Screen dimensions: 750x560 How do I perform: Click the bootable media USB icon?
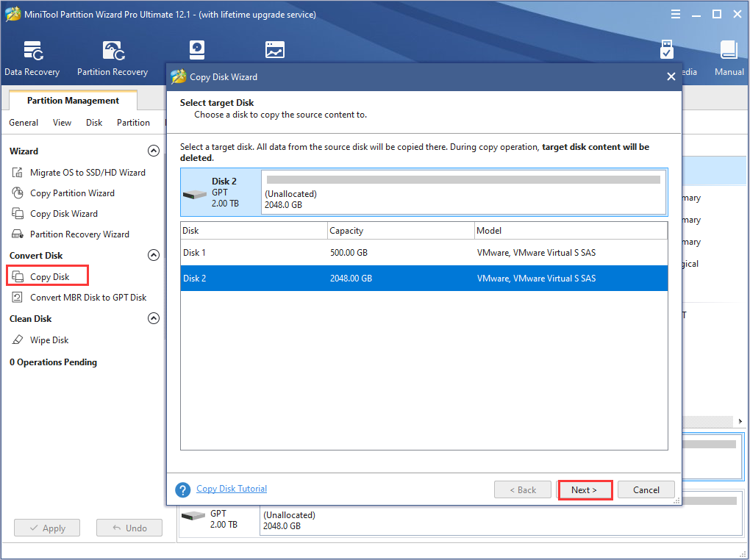click(667, 50)
